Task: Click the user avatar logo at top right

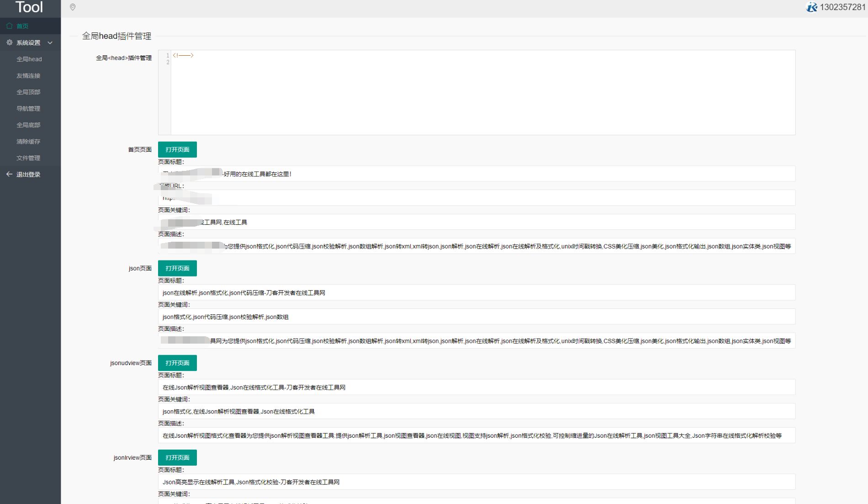Action: [811, 7]
